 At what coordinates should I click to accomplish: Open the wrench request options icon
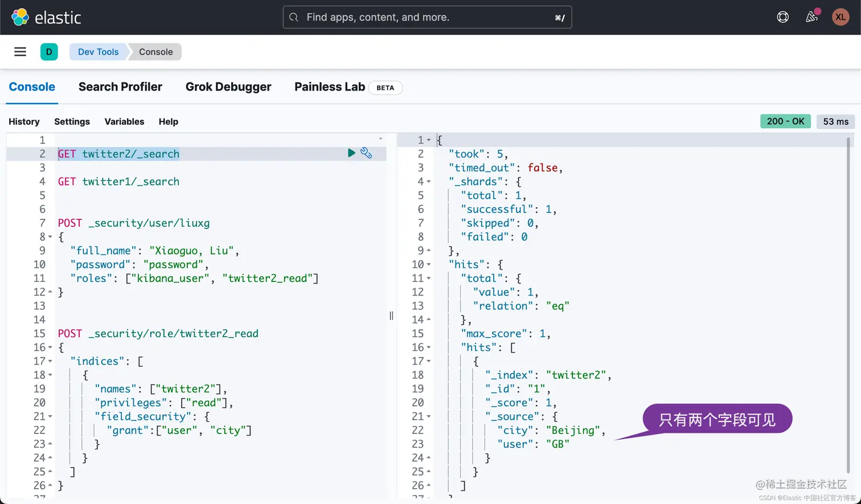pyautogui.click(x=366, y=153)
